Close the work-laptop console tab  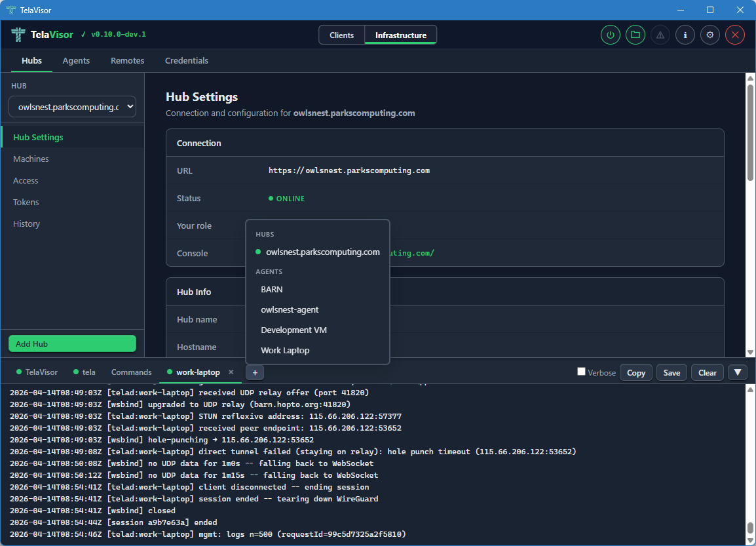click(x=231, y=372)
